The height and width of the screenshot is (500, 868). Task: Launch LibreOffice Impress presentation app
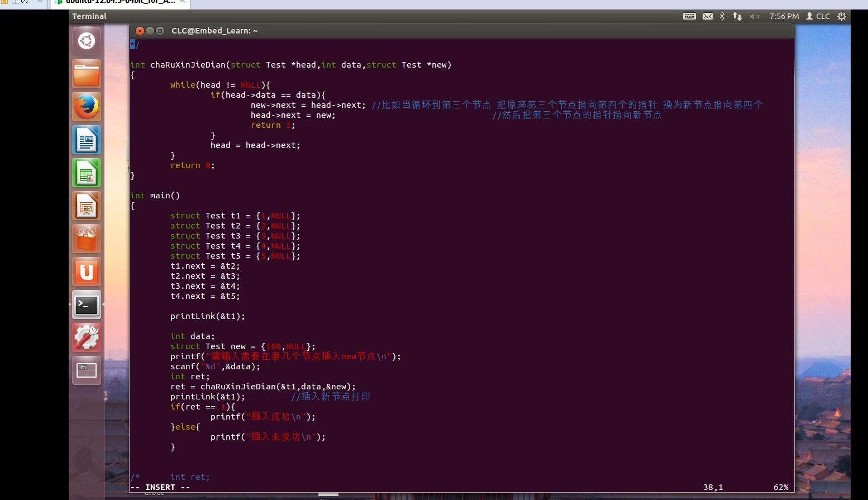click(87, 206)
